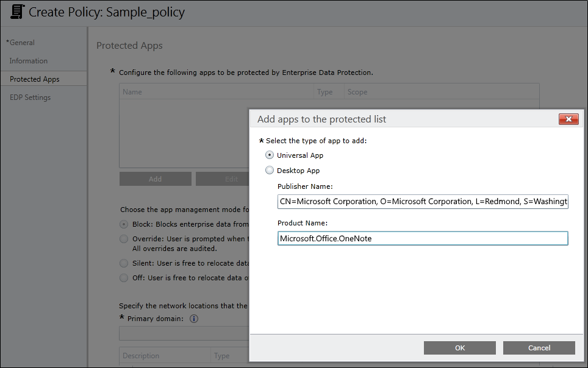Viewport: 588px width, 368px height.
Task: Click the Primary domain info icon
Action: (x=194, y=319)
